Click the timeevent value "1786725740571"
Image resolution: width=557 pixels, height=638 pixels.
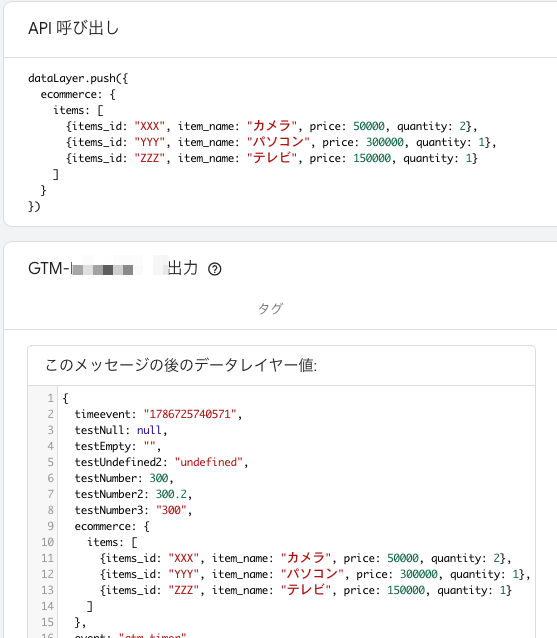(190, 414)
